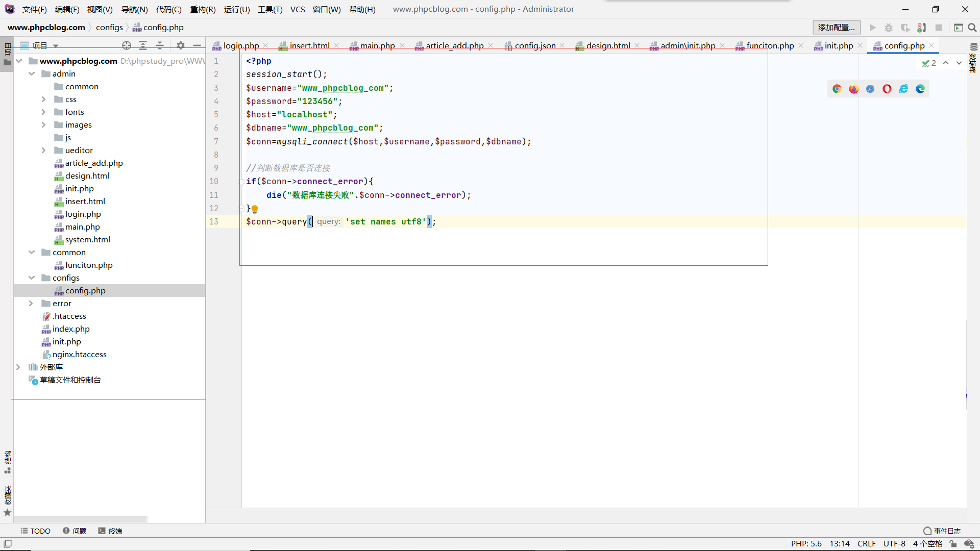The height and width of the screenshot is (551, 980).
Task: Open the project view dropdown (项目)
Action: pyautogui.click(x=40, y=45)
